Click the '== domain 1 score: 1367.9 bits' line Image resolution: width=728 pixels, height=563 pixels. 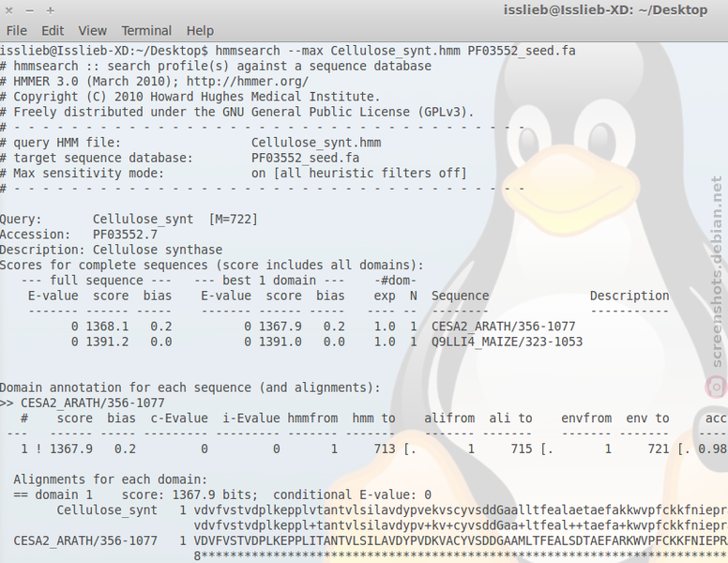[222, 495]
